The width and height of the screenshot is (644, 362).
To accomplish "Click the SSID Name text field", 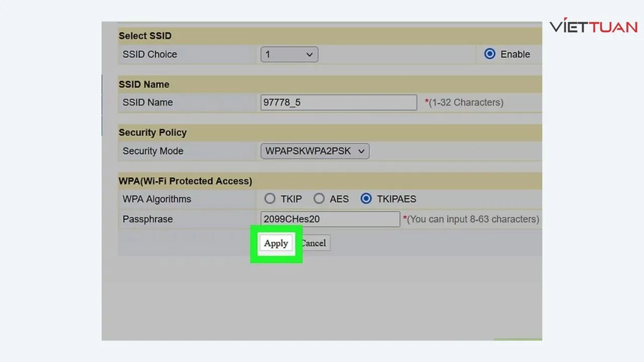I will point(339,103).
